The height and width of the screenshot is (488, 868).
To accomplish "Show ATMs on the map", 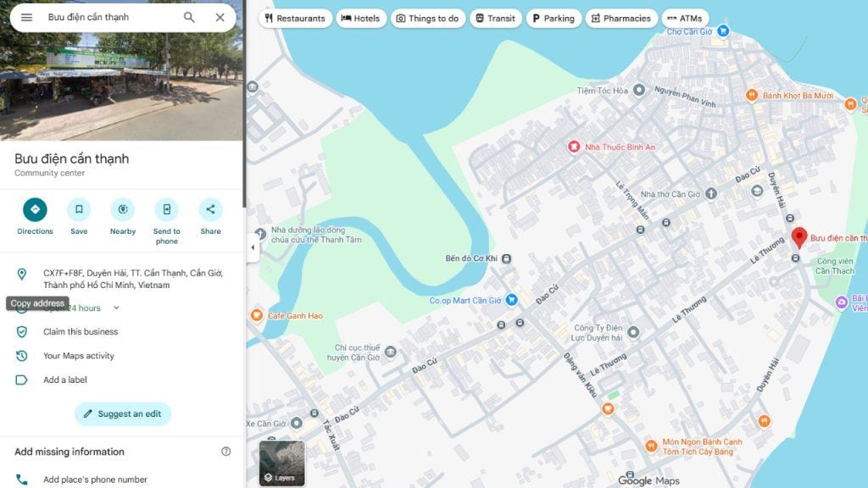I will pyautogui.click(x=684, y=18).
